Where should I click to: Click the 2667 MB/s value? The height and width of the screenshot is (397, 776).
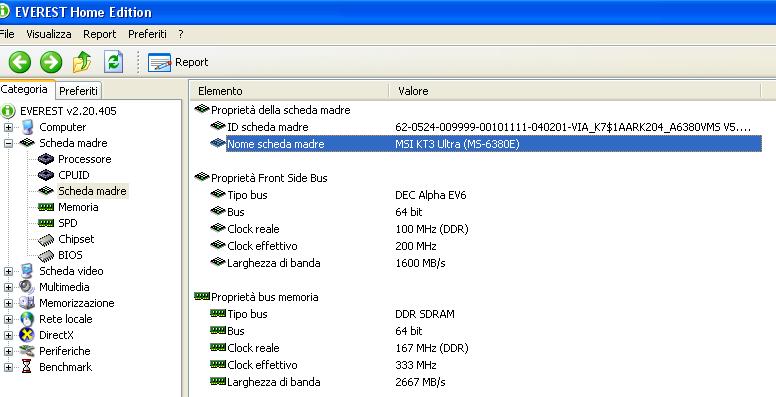[x=420, y=382]
